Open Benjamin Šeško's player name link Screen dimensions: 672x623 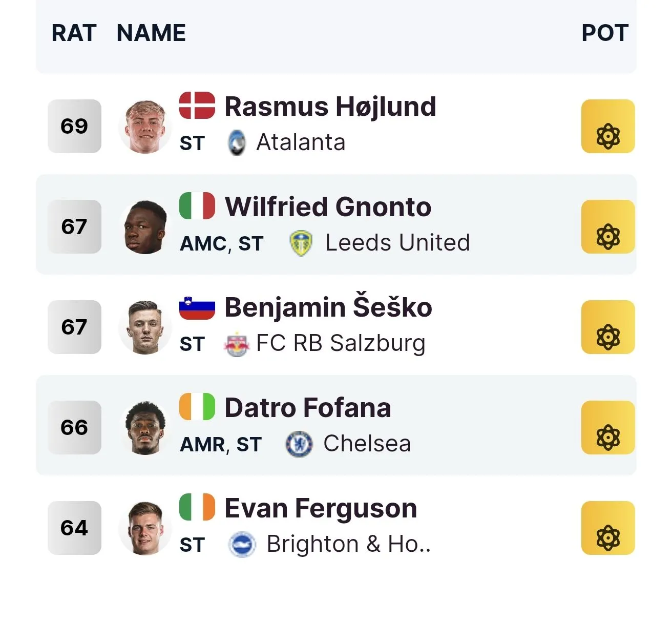coord(328,307)
